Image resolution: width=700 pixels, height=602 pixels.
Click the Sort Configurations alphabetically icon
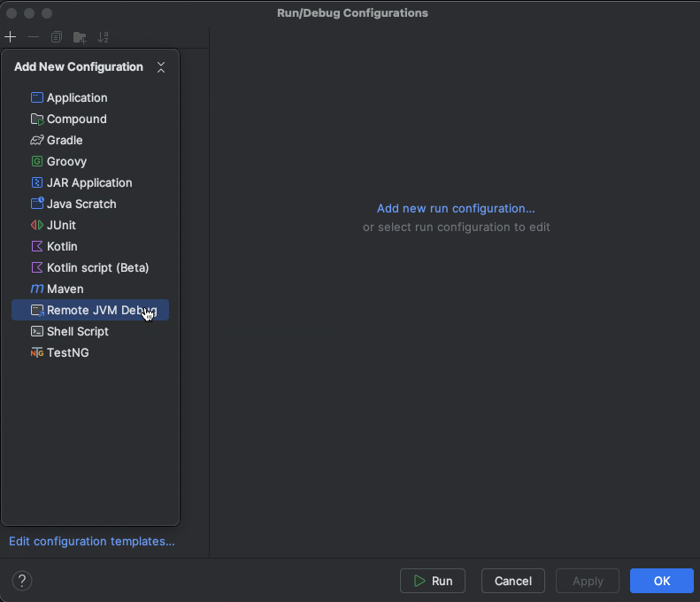pos(103,37)
